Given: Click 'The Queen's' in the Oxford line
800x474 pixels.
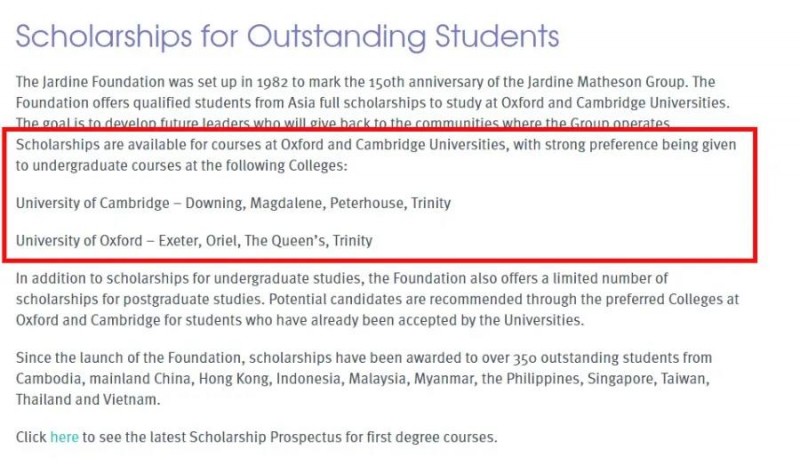Looking at the screenshot, I should [286, 240].
